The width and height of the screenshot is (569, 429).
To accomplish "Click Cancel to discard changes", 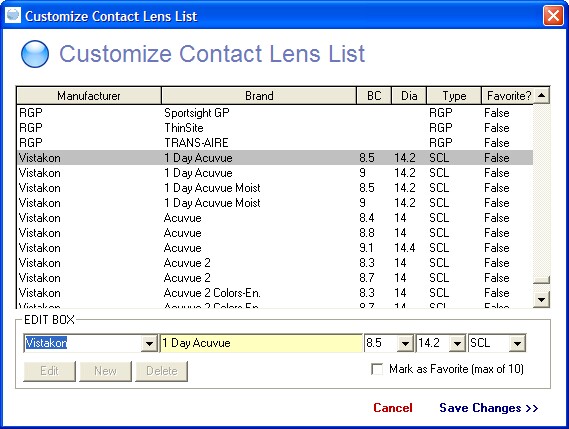I will pos(393,408).
